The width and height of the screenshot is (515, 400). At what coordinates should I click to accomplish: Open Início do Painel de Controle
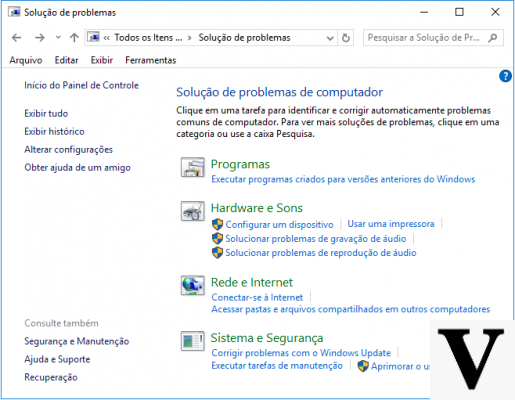click(81, 85)
